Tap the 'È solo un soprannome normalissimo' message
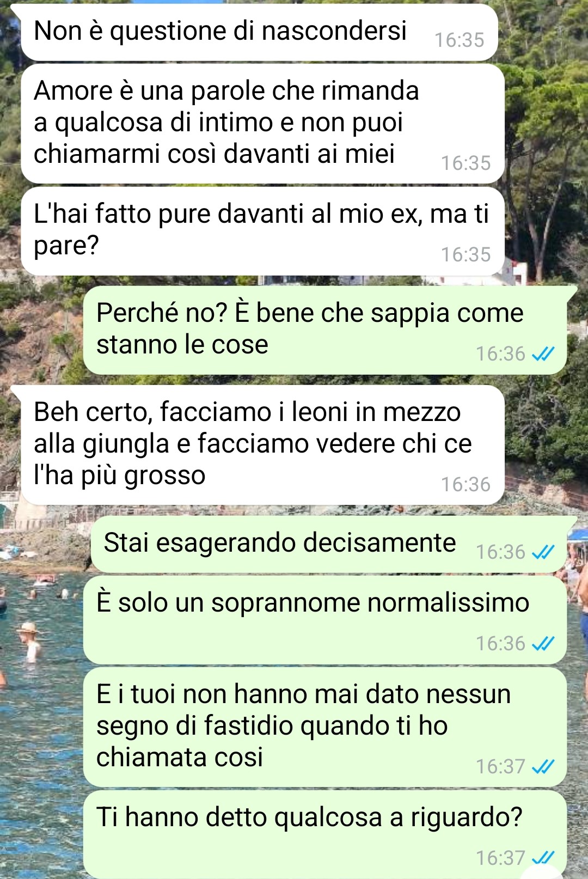The image size is (588, 879). click(325, 620)
